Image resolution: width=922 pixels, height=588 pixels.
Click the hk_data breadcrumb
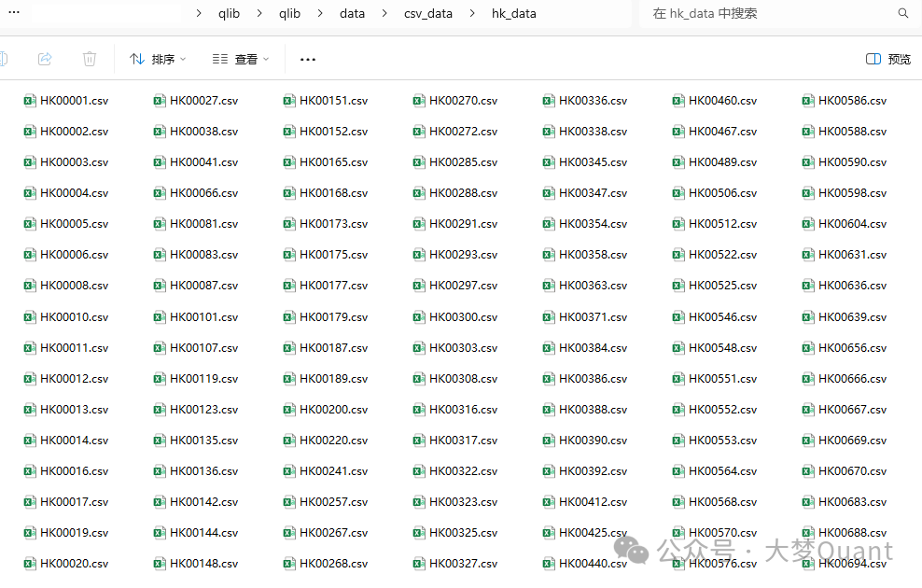pyautogui.click(x=514, y=13)
